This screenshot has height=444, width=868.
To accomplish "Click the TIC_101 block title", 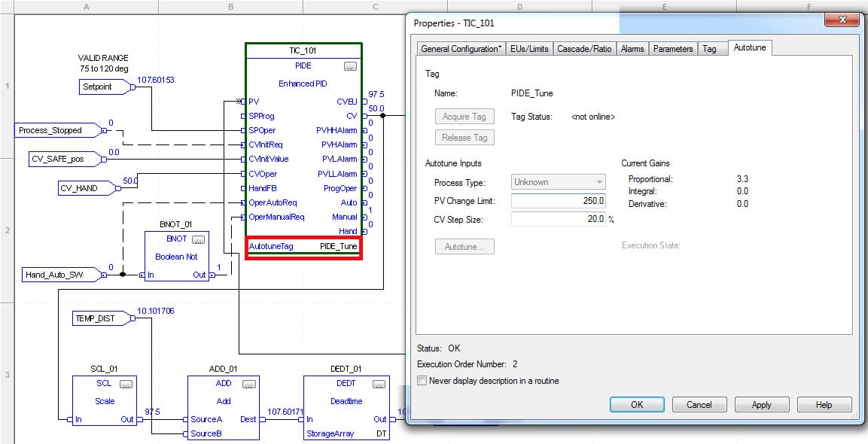I will (x=303, y=51).
